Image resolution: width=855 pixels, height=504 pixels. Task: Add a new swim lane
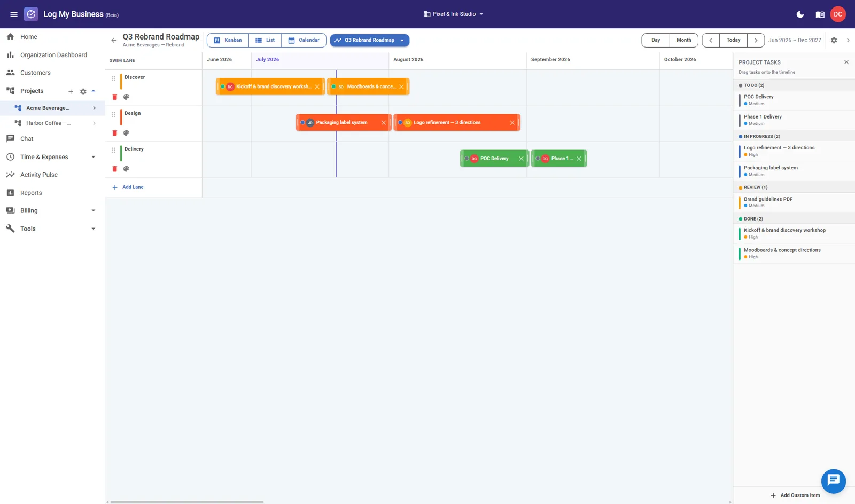[x=128, y=187]
